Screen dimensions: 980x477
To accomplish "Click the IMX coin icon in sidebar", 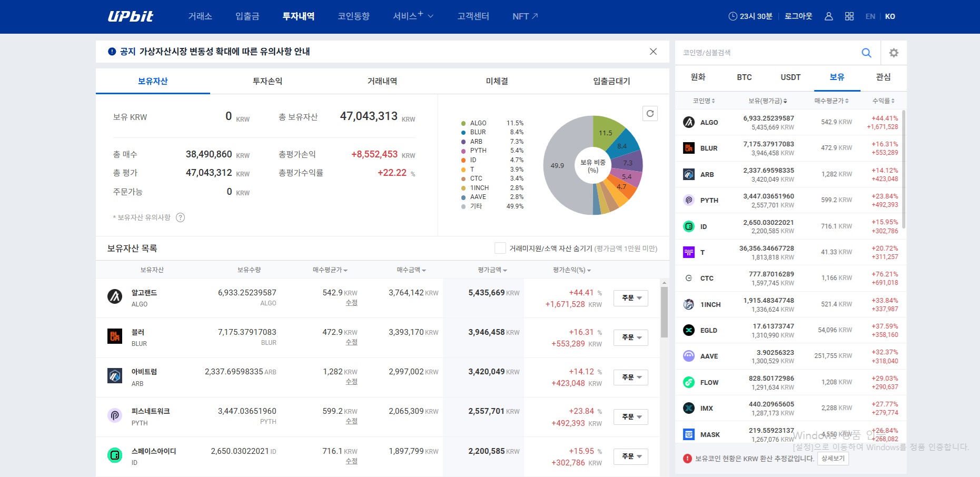I will point(689,408).
